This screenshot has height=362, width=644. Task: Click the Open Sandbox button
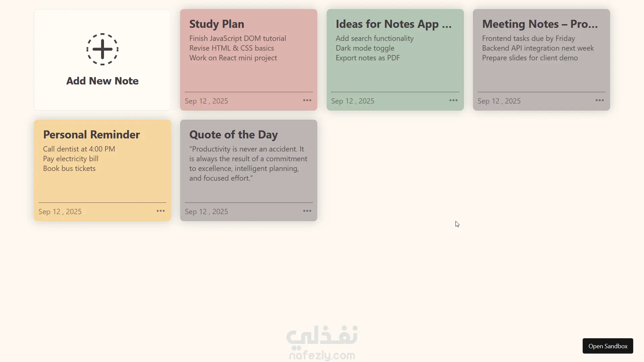click(607, 346)
